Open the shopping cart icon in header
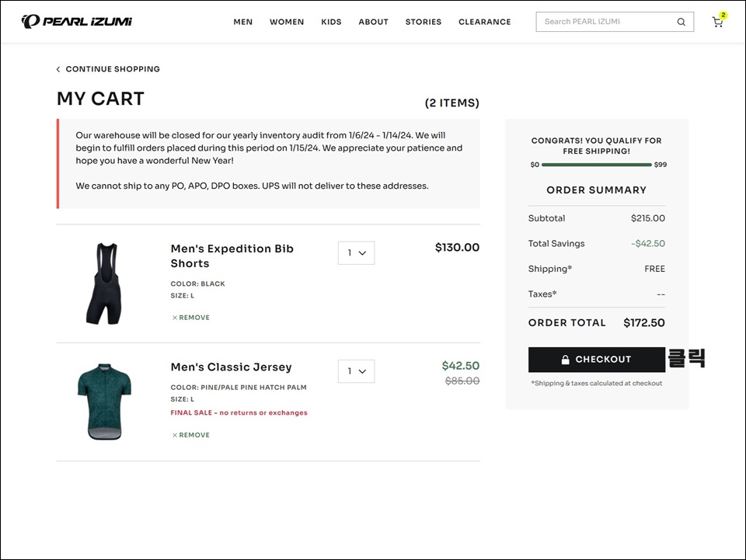This screenshot has height=560, width=746. click(718, 22)
